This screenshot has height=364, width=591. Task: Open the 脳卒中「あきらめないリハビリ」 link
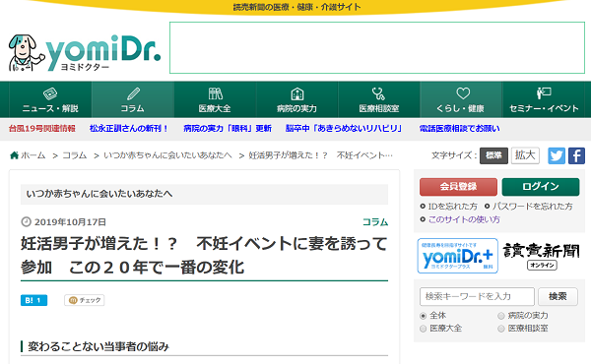point(344,129)
